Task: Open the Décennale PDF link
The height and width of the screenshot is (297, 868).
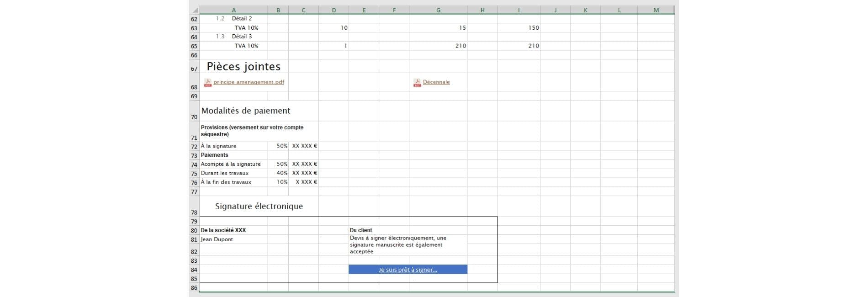Action: click(436, 82)
